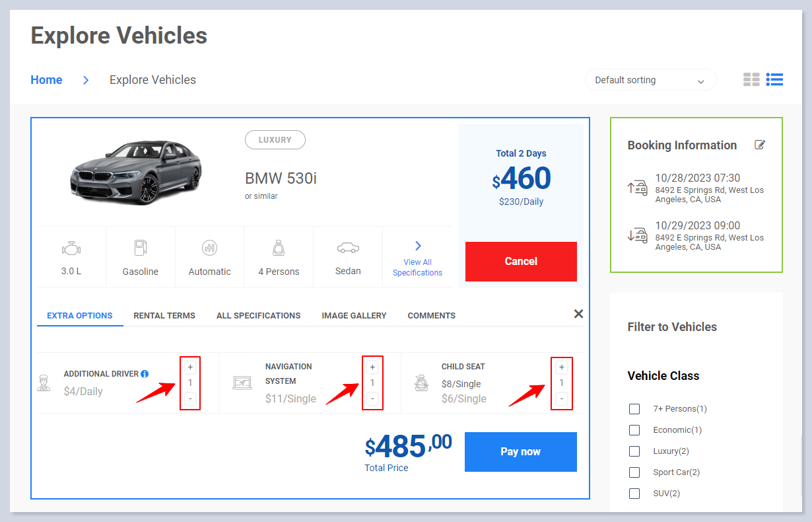Click the breadcrumb chevron arrow
This screenshot has width=812, height=522.
(86, 80)
